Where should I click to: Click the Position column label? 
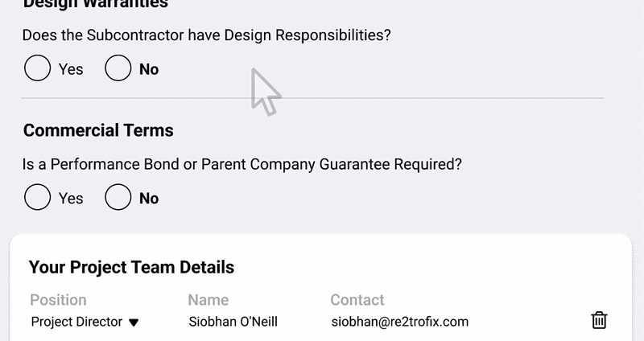pos(58,300)
